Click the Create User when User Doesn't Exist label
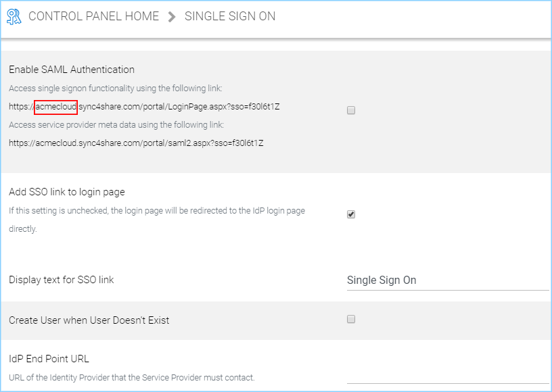Viewport: 552px width, 392px height. 89,320
